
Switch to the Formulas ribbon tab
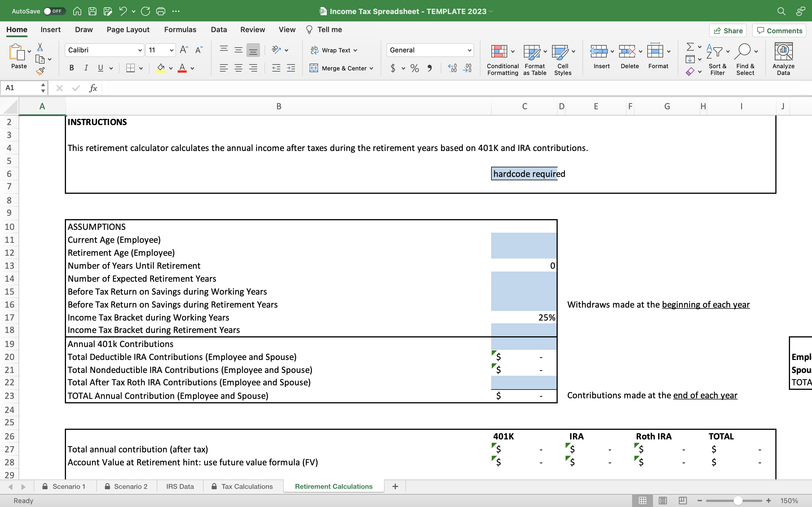click(180, 30)
